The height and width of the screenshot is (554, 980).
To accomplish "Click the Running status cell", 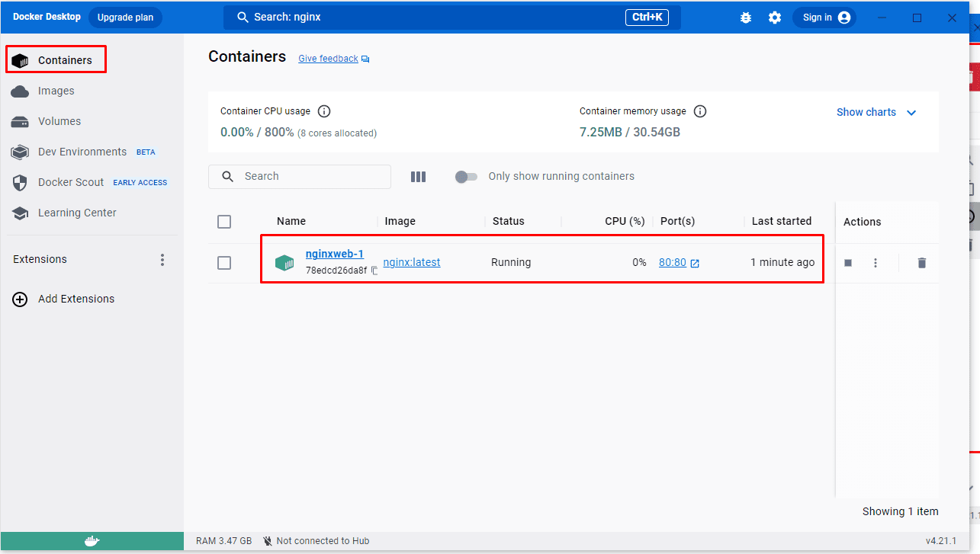I will pyautogui.click(x=511, y=262).
